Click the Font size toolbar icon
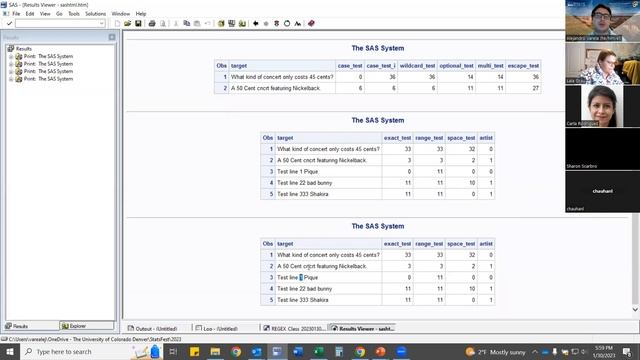640x360 pixels. pyautogui.click(x=298, y=24)
